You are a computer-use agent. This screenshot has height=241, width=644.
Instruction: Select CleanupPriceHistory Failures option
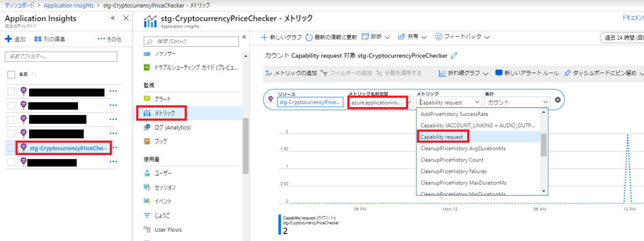[x=478, y=171]
